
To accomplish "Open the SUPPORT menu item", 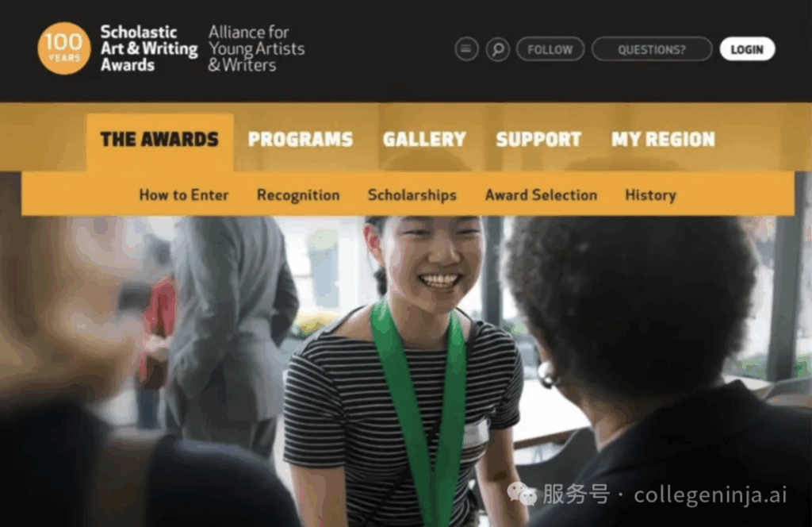I will coord(538,140).
